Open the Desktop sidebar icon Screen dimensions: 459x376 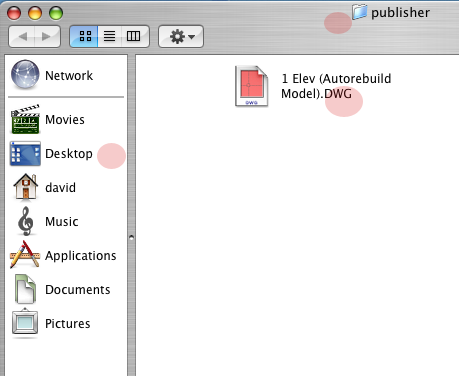tap(25, 153)
